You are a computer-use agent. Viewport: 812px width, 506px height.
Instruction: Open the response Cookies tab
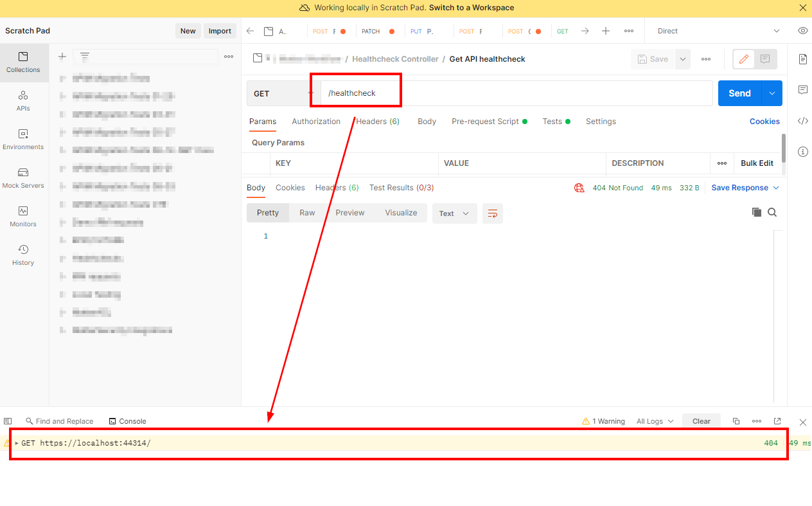290,188
